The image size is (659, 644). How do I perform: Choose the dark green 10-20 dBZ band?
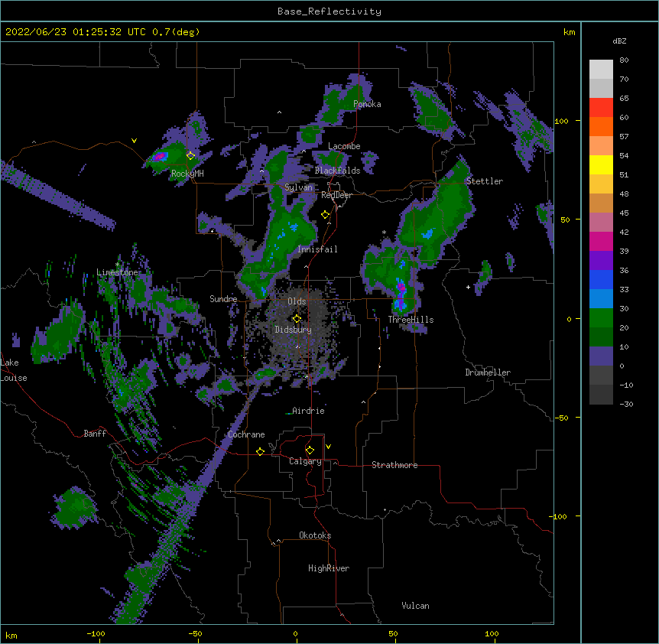click(x=601, y=337)
